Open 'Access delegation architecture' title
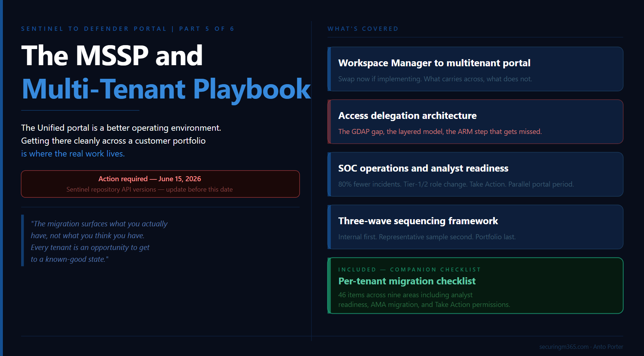Viewport: 644px width, 356px height. (x=407, y=116)
